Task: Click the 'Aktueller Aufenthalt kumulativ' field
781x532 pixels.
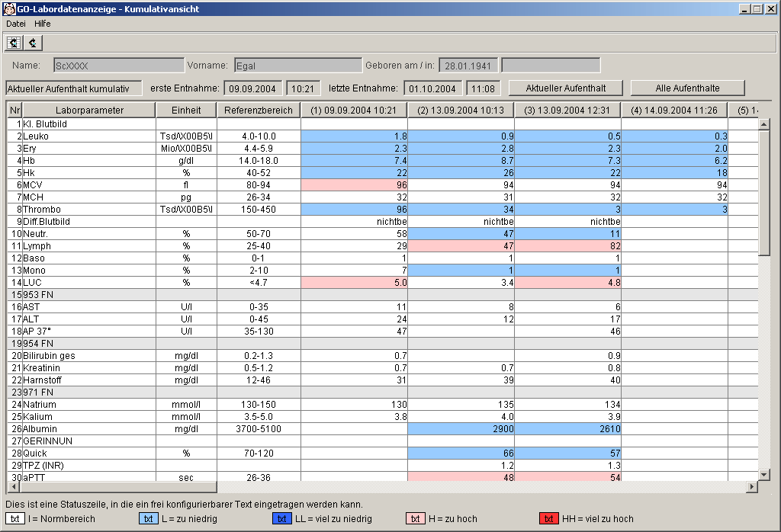Action: [x=74, y=88]
